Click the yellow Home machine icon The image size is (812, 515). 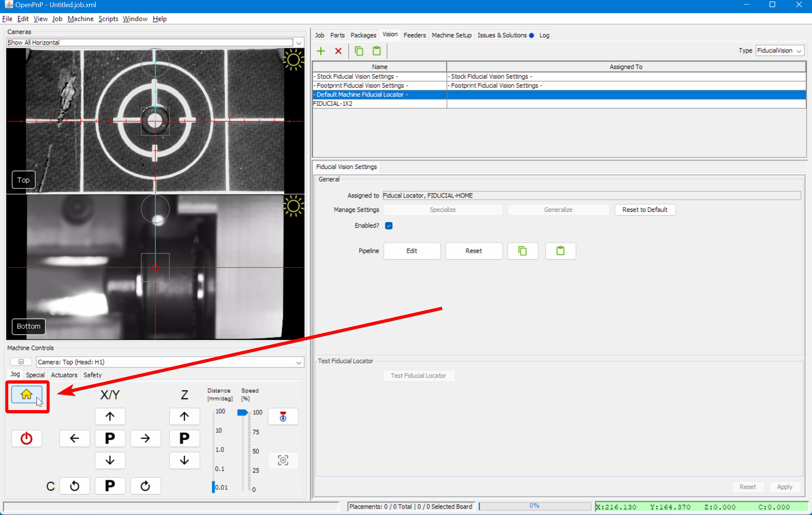coord(26,394)
